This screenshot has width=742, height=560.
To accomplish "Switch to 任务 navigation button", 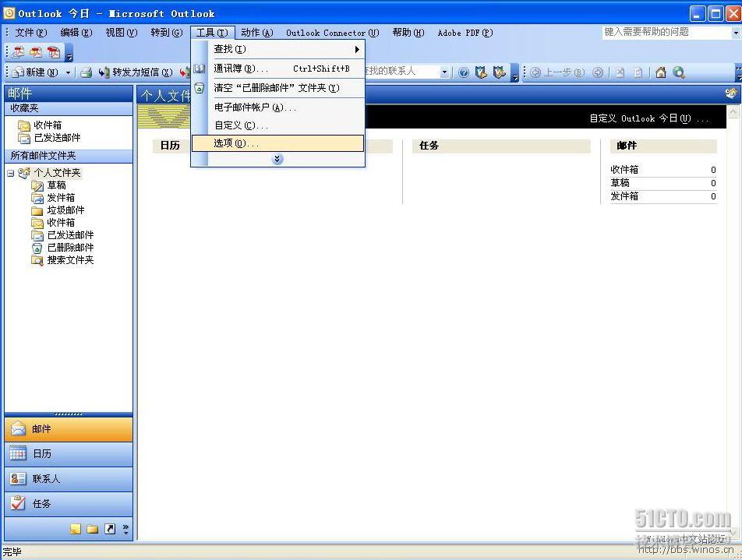I will click(69, 504).
